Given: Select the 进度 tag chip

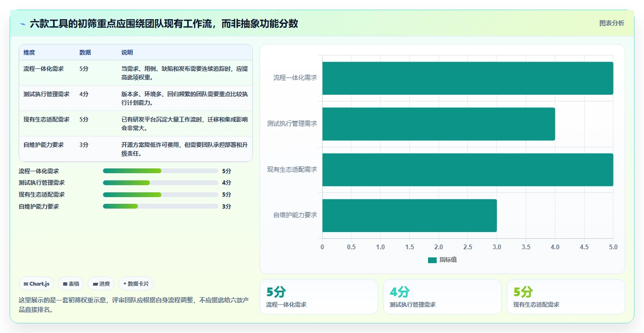Looking at the screenshot, I should point(101,284).
